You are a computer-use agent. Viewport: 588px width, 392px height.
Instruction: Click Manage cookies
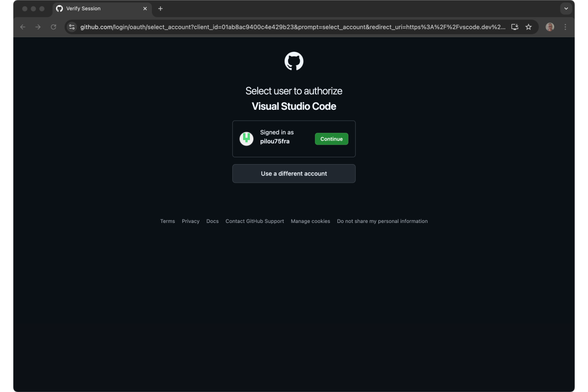pyautogui.click(x=310, y=221)
